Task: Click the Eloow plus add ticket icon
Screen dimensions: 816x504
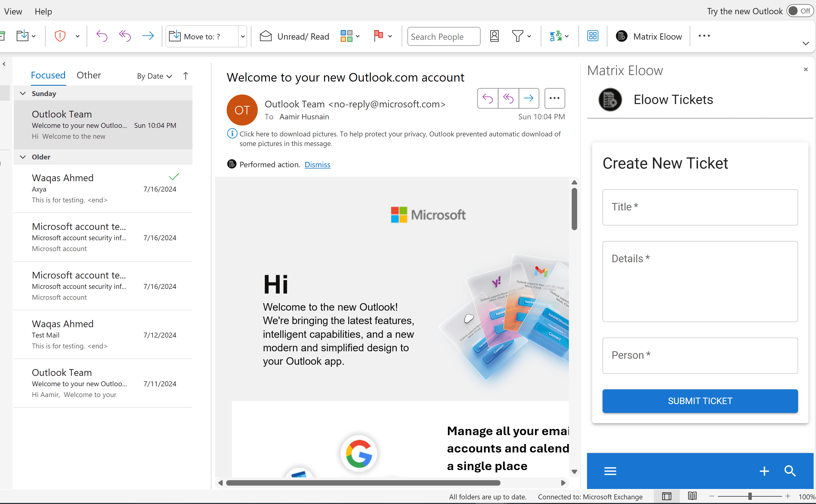Action: coord(764,471)
